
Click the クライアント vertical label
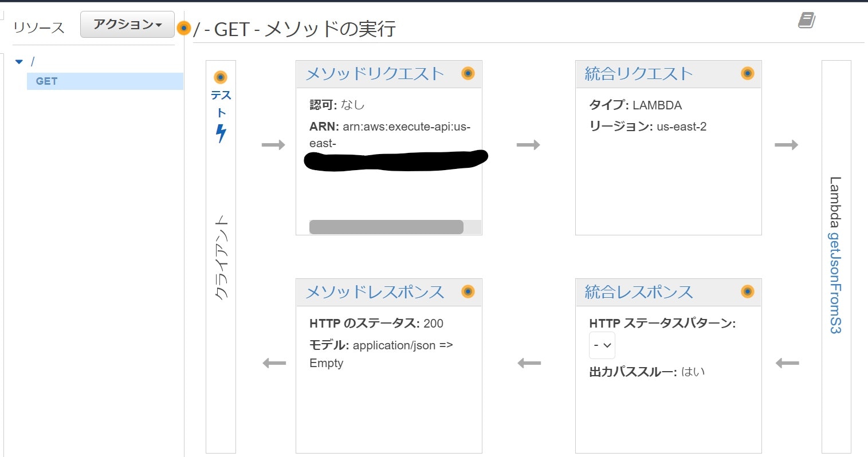221,257
